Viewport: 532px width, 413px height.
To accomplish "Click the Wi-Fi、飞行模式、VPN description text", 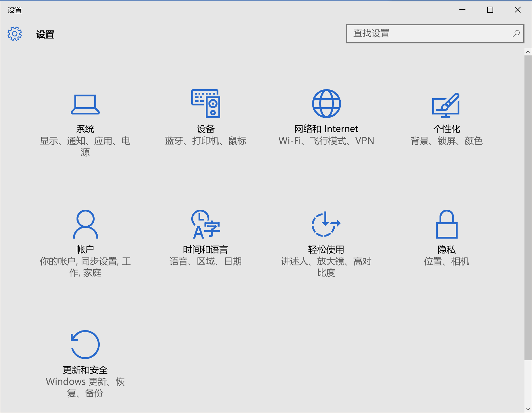I will (326, 141).
